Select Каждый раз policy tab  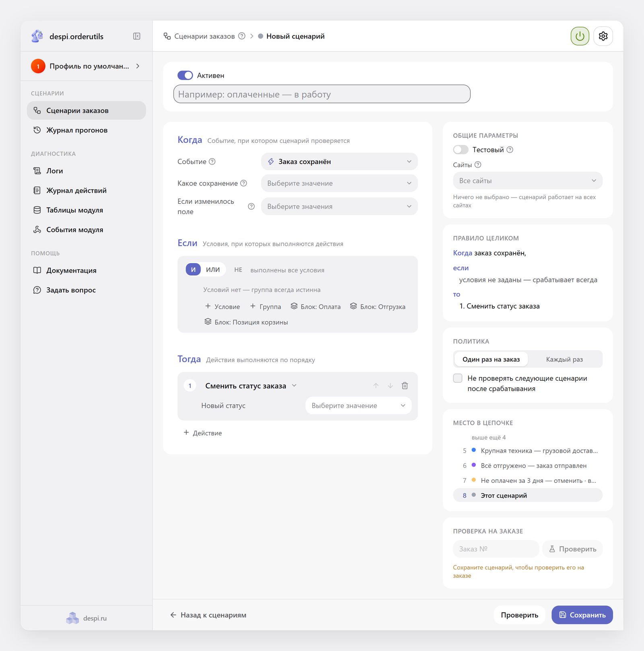pos(564,359)
